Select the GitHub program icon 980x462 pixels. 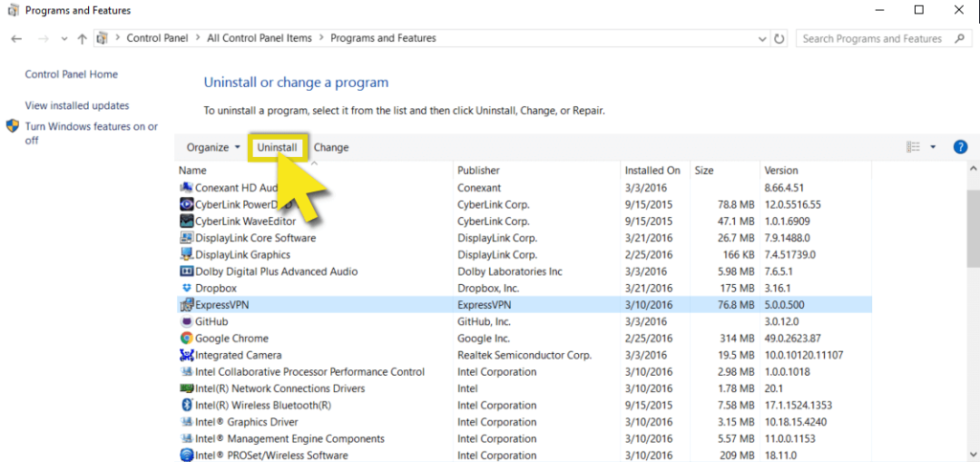(186, 321)
